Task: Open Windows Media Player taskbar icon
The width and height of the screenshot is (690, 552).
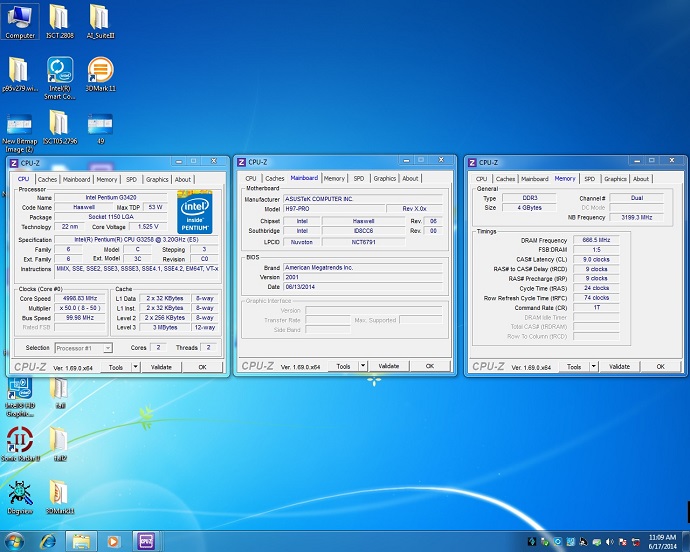Action: tap(114, 541)
